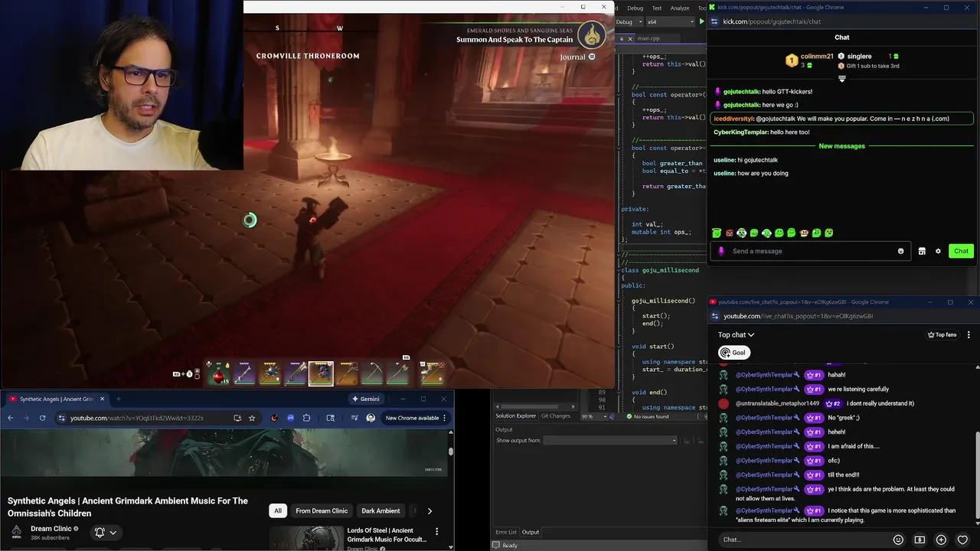
Task: Click the plus circle icon in YouTube chat bar
Action: click(941, 540)
